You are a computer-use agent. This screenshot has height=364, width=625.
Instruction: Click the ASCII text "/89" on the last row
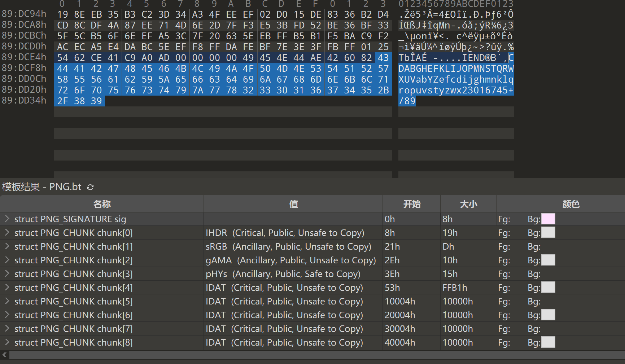point(407,101)
